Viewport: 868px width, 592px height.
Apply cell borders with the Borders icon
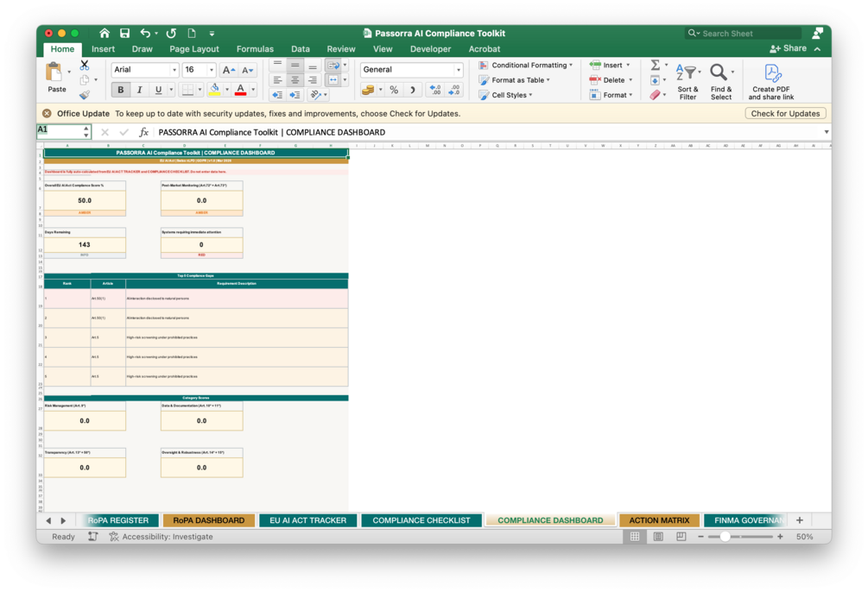[x=187, y=90]
